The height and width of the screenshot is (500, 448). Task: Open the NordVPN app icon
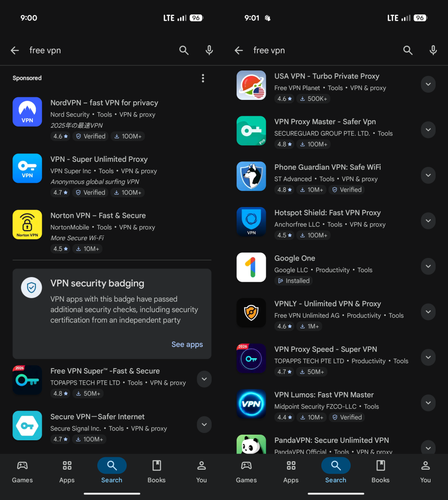click(27, 112)
